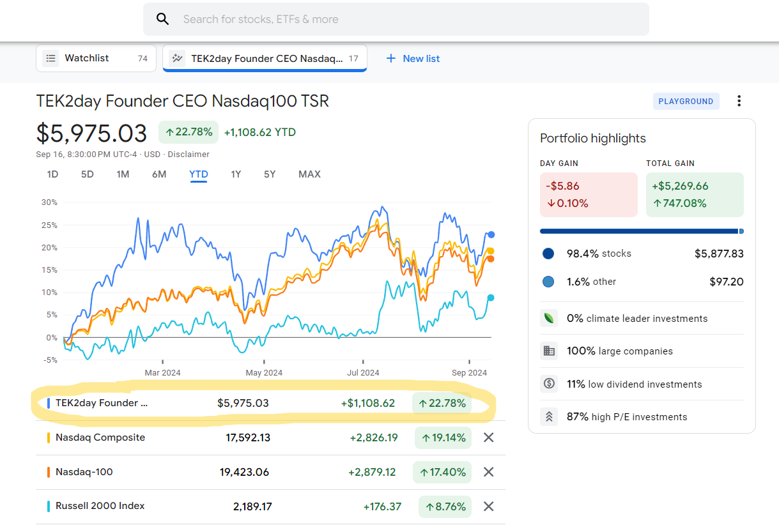This screenshot has height=532, width=779.
Task: Click the Nasdaq-100 row name
Action: (x=84, y=472)
